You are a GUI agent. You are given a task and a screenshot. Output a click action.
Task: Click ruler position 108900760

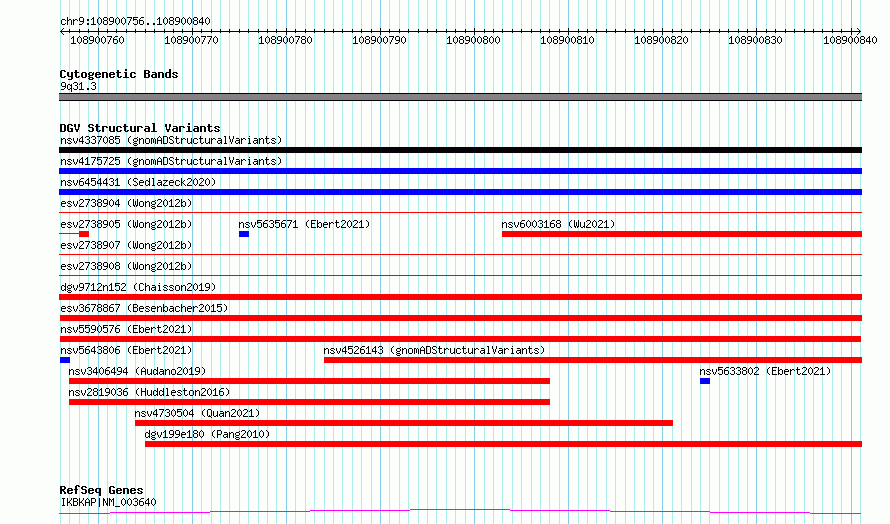[x=97, y=40]
